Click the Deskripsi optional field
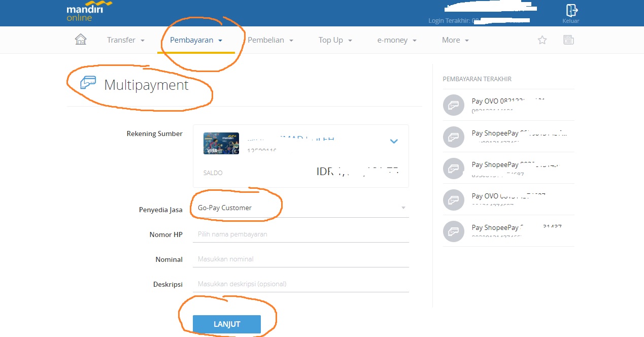Image resolution: width=644 pixels, height=337 pixels. click(301, 284)
